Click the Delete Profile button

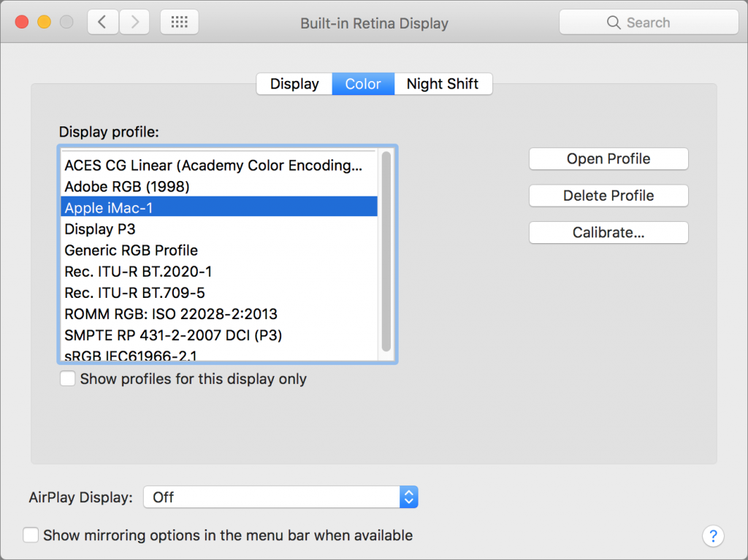pos(608,196)
